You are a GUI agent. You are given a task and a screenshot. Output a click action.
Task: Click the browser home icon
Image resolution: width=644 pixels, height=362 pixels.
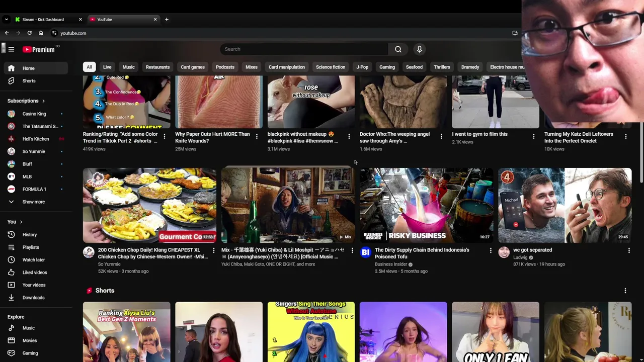click(41, 33)
